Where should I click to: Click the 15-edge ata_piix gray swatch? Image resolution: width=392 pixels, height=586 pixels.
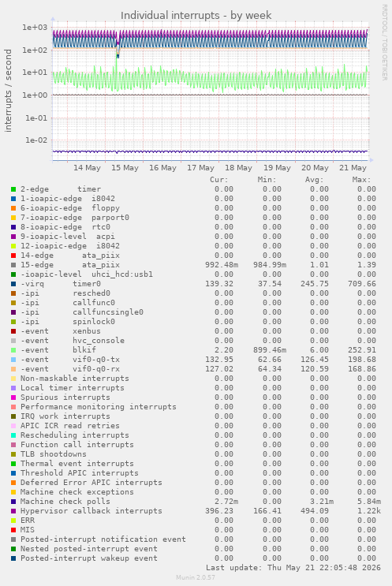click(13, 265)
